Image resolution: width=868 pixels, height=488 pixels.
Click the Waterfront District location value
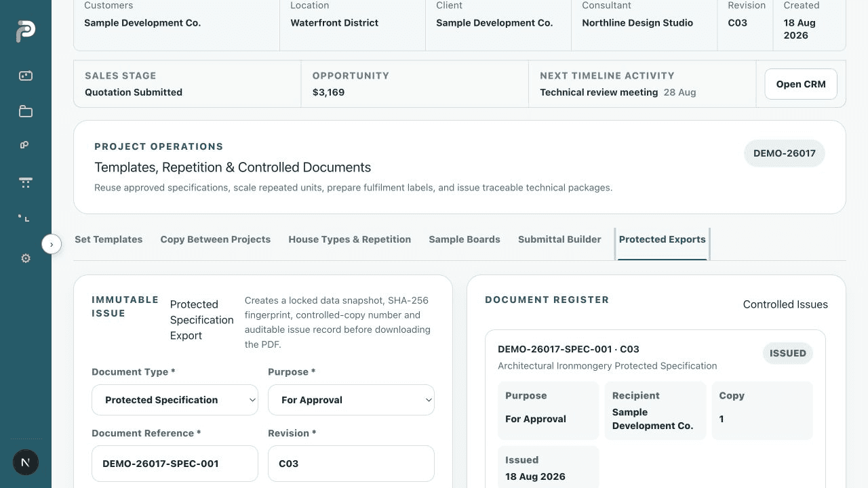click(334, 22)
